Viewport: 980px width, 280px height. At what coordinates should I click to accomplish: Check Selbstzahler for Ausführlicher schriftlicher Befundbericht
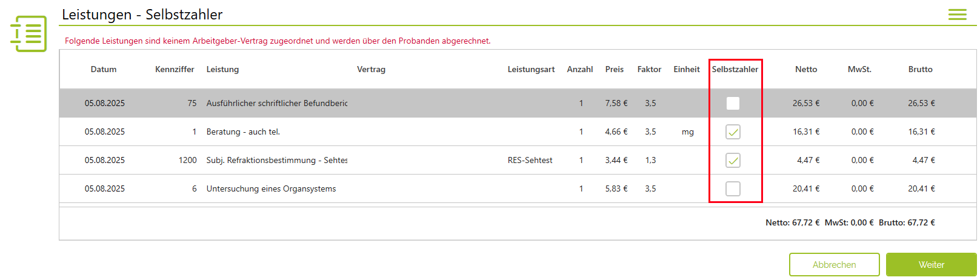(x=733, y=104)
